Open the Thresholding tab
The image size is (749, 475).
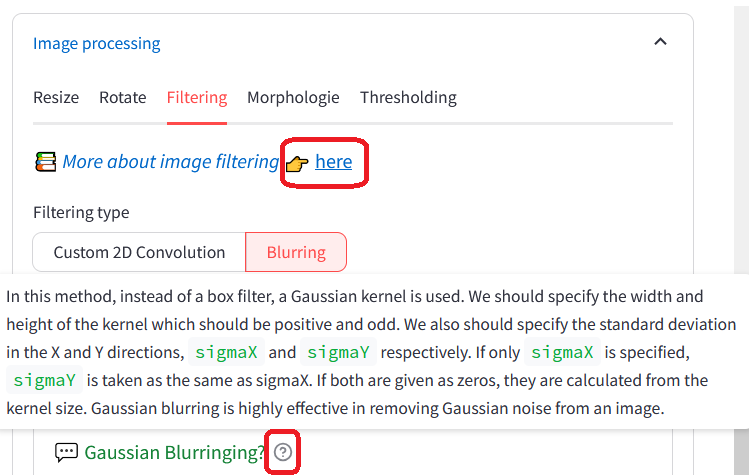(x=408, y=97)
